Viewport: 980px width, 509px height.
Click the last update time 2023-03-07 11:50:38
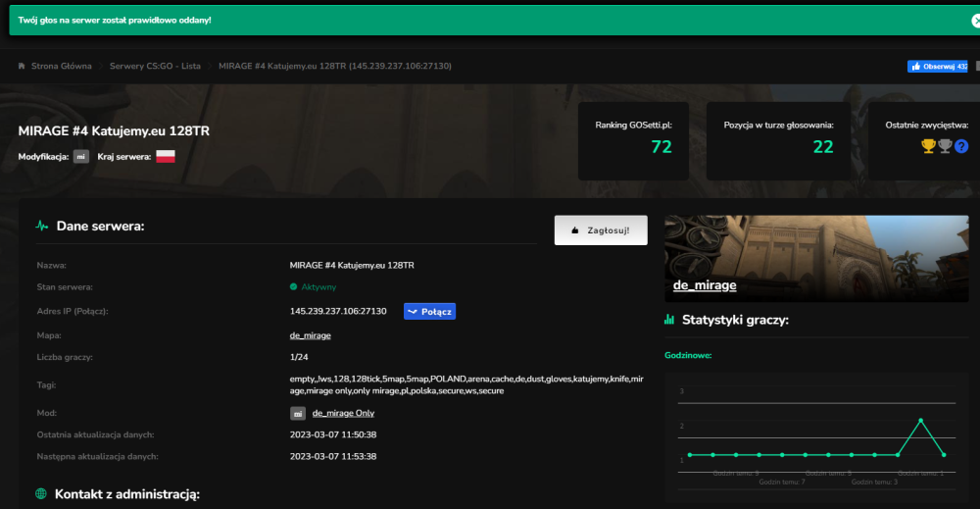(333, 434)
